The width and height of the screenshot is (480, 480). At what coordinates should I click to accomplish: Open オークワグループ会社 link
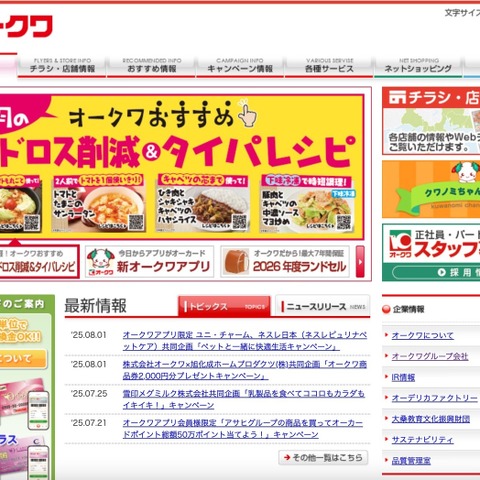(430, 356)
